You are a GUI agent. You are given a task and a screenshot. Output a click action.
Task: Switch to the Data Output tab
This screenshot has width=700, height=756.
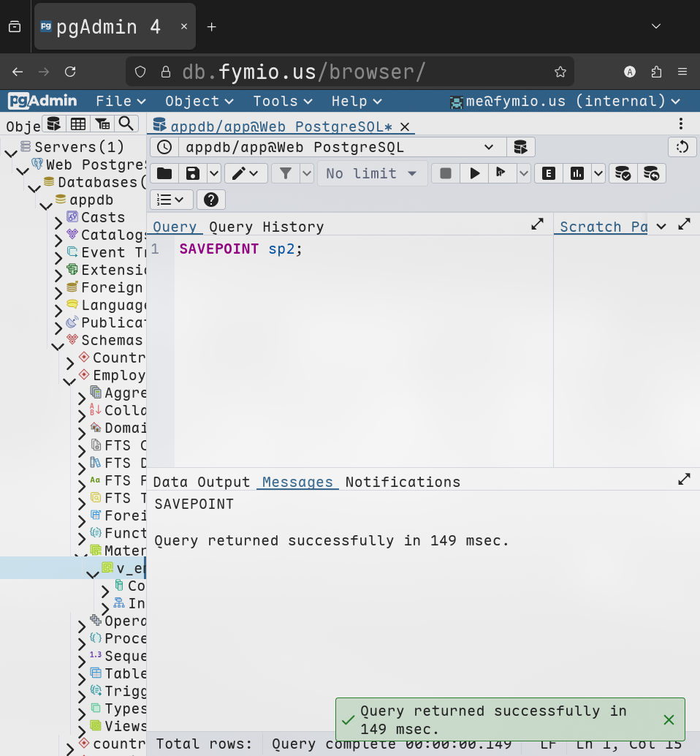pyautogui.click(x=202, y=482)
